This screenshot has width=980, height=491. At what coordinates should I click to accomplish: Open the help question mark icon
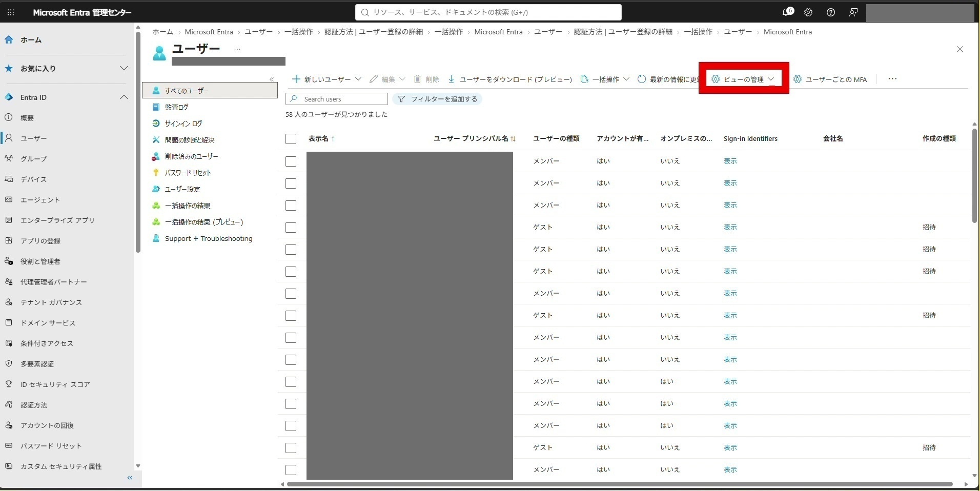[831, 12]
